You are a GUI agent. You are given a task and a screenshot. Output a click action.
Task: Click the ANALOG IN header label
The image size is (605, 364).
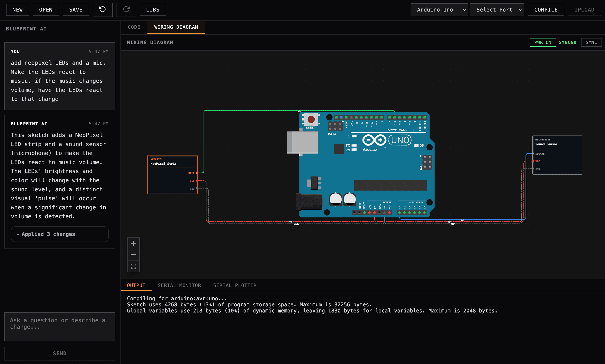pyautogui.click(x=416, y=202)
